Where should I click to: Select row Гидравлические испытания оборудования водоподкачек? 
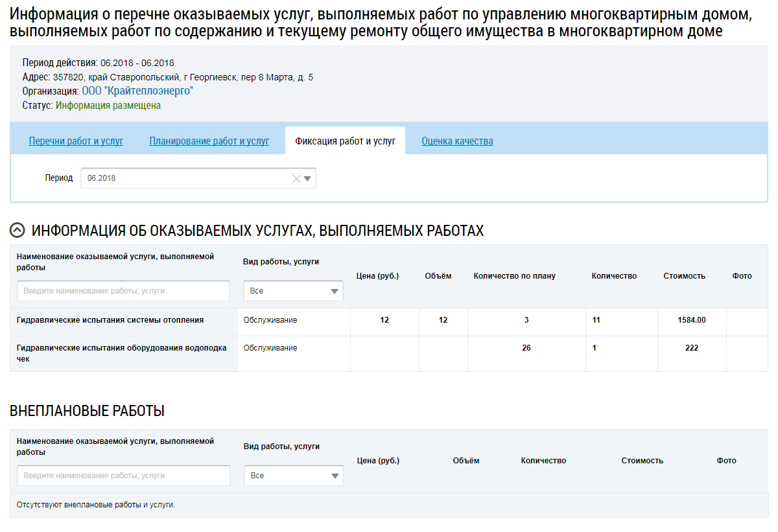122,353
